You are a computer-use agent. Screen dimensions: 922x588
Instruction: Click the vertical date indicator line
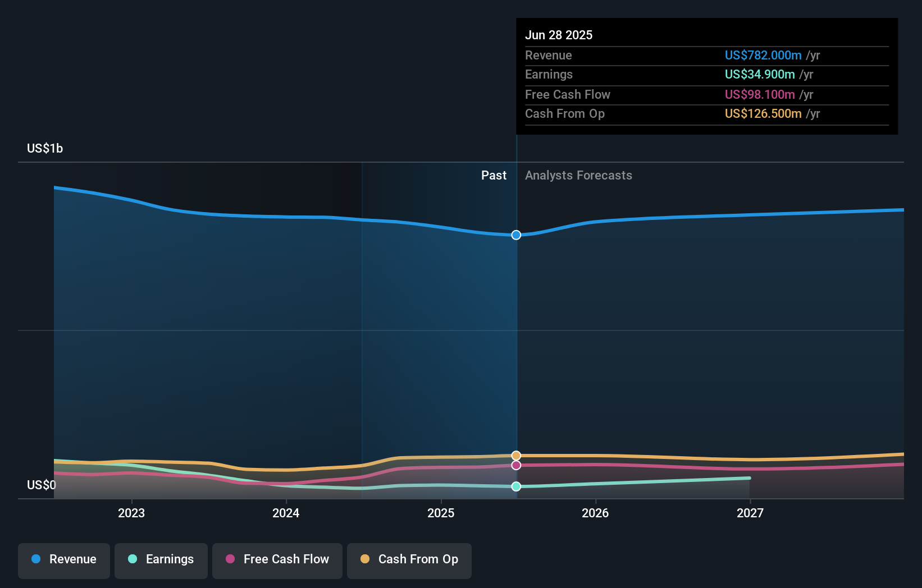(x=515, y=337)
